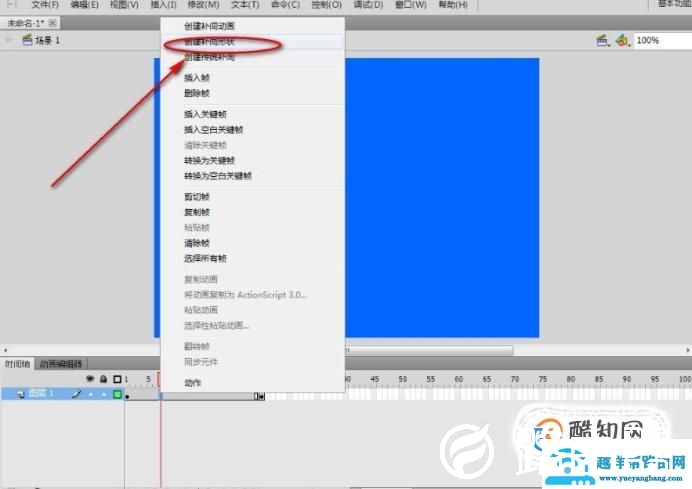Click the first keyframe of 图层 1
The height and width of the screenshot is (489, 692).
tap(127, 396)
